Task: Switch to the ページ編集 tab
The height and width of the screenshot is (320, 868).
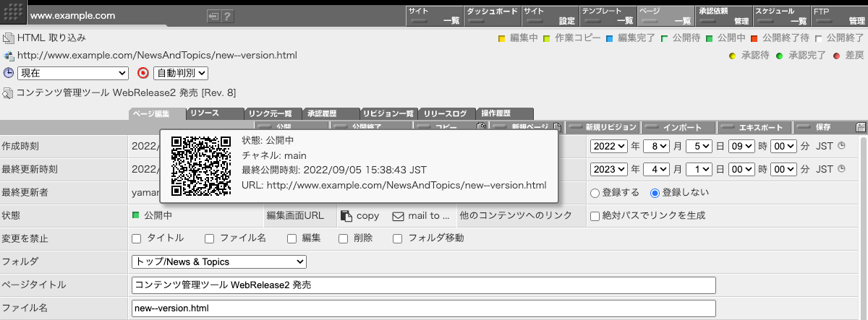Action: 156,113
